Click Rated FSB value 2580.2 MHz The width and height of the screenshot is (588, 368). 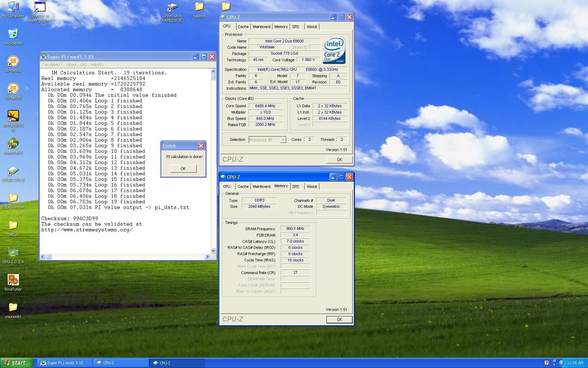(x=265, y=125)
